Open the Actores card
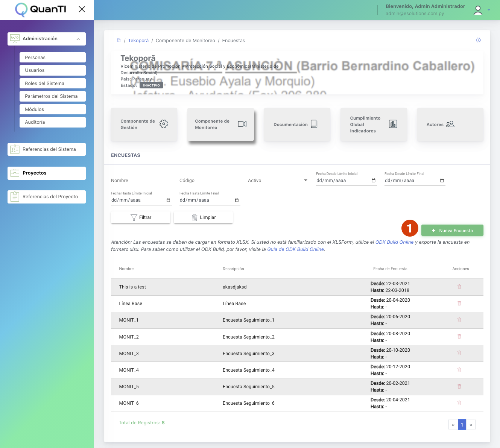Screen dimensions: 500x448 (450, 125)
